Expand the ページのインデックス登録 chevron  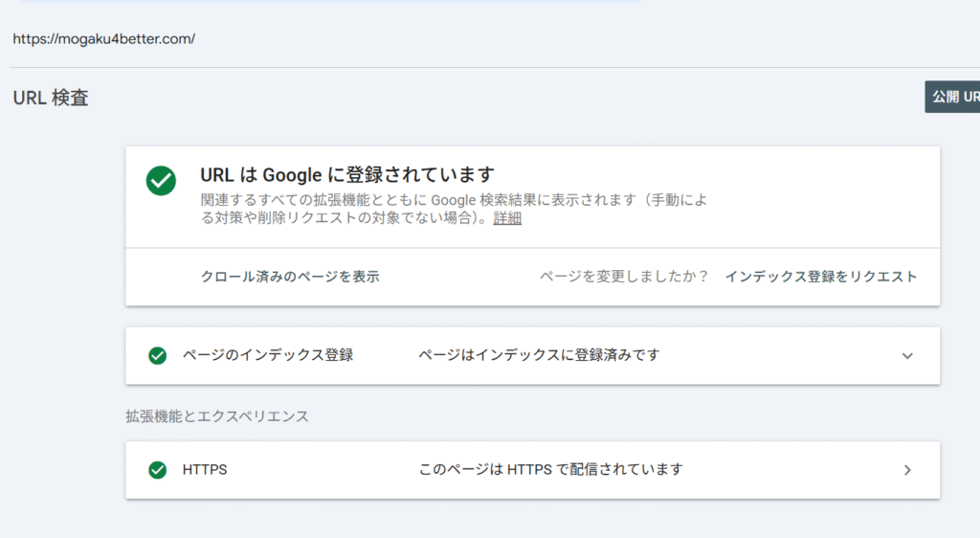907,356
